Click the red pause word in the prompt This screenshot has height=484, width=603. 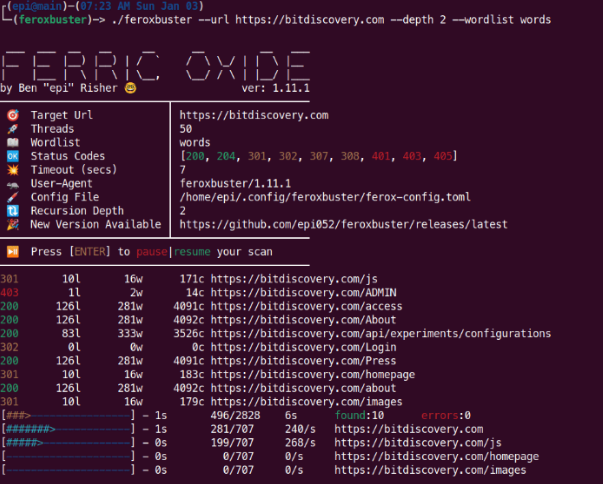pos(152,252)
